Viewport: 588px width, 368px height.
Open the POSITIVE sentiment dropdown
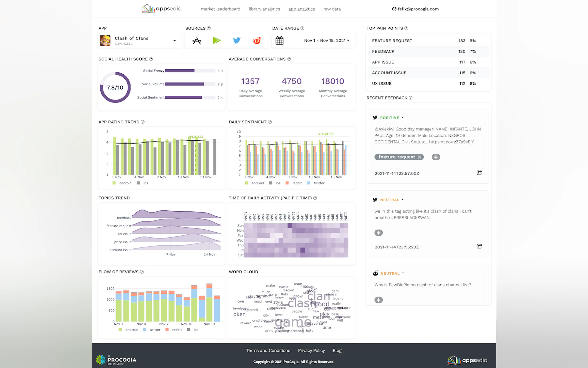tap(403, 117)
